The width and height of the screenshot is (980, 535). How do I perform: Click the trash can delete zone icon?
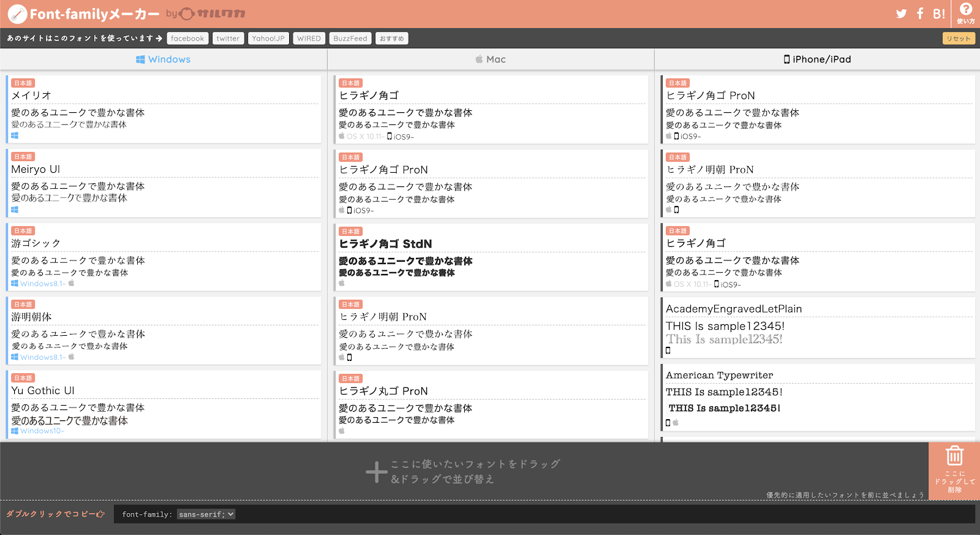pos(954,457)
